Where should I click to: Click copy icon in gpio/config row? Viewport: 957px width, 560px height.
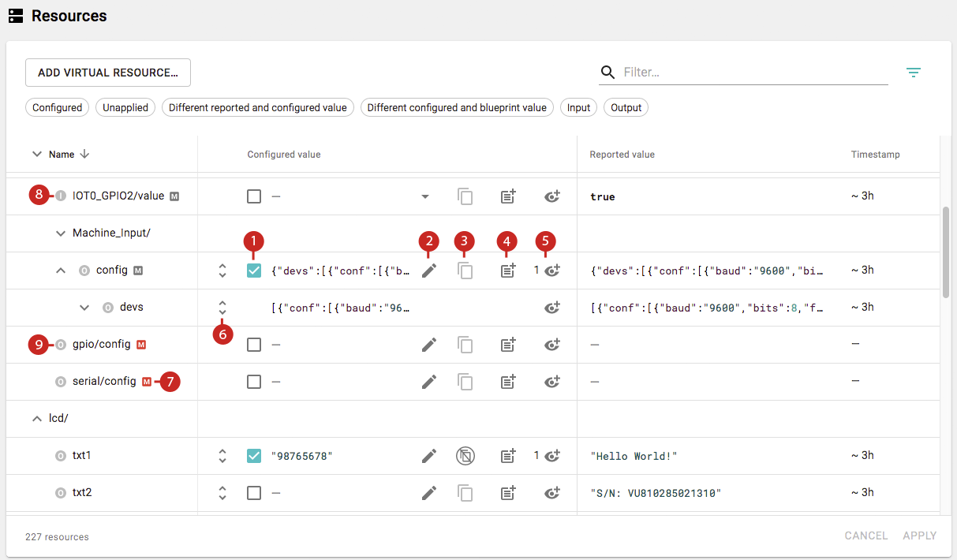[x=465, y=345]
